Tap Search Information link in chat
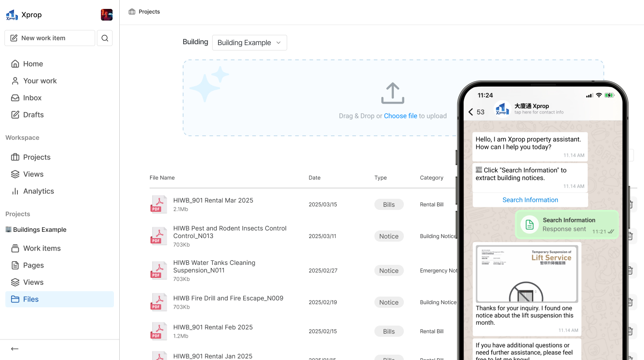 tap(530, 200)
